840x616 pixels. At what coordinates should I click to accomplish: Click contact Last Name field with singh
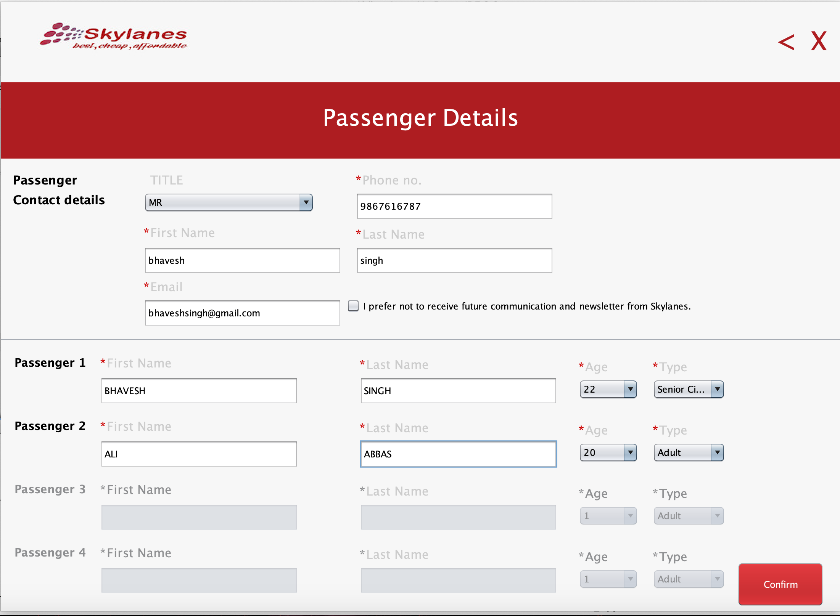tap(454, 260)
